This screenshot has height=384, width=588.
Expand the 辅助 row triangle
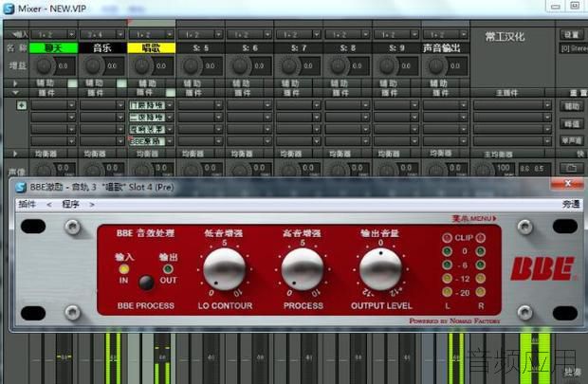coord(15,83)
